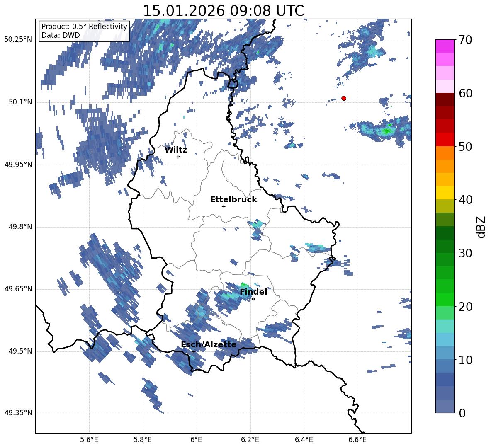491x448 pixels.
Task: Click the colorbar value 70
Action: [465, 40]
